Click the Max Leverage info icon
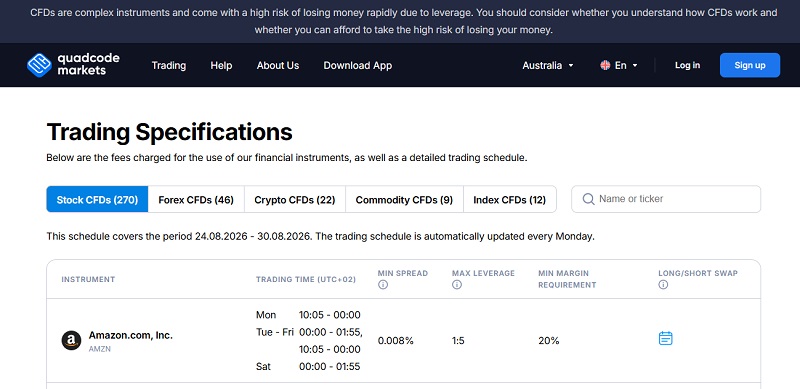This screenshot has width=800, height=389. pyautogui.click(x=457, y=285)
